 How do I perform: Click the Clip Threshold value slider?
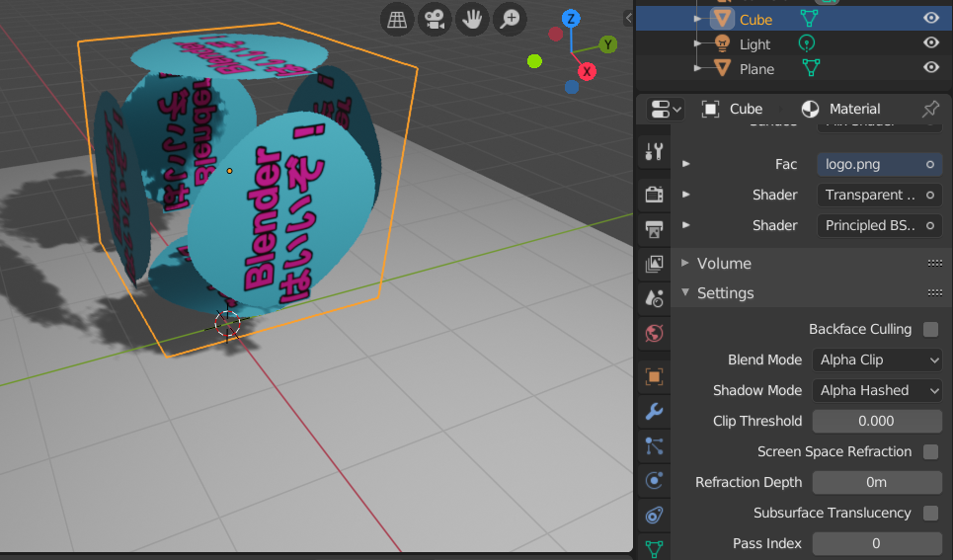point(877,421)
